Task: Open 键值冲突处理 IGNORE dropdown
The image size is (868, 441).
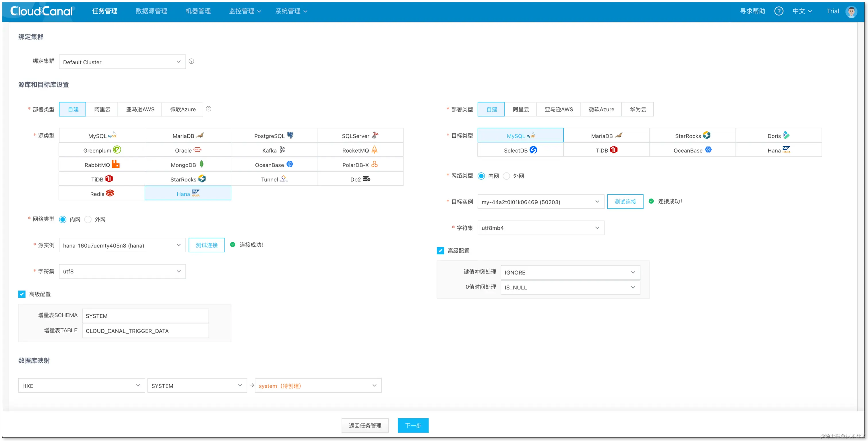Action: pyautogui.click(x=570, y=272)
